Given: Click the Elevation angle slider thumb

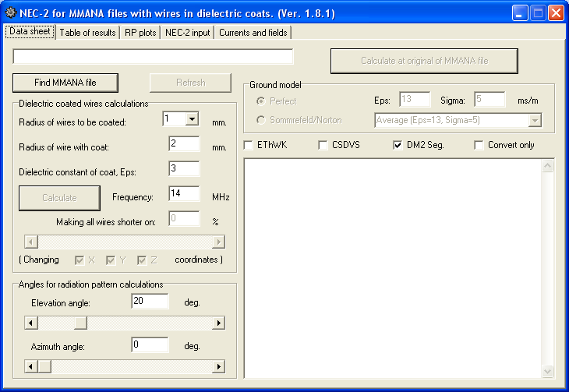Looking at the screenshot, I should point(80,323).
